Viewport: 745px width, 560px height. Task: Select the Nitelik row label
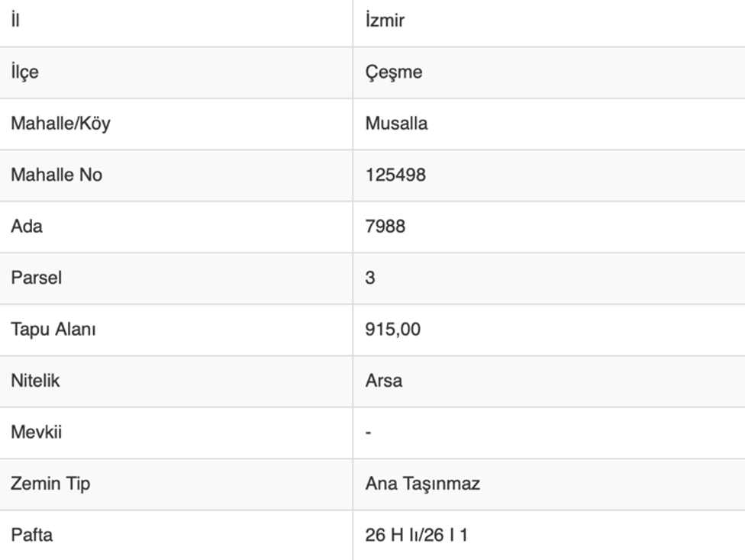point(35,381)
